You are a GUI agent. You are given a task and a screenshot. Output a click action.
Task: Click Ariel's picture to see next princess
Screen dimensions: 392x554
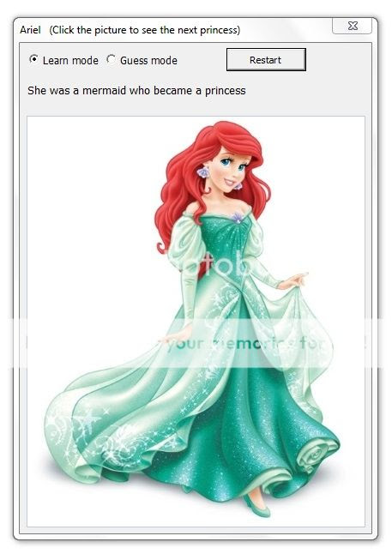196,321
